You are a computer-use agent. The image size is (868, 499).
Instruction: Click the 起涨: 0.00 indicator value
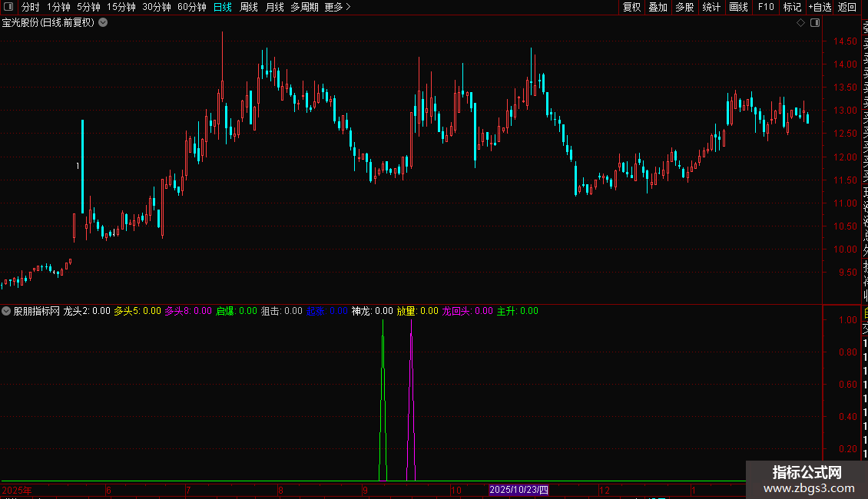326,311
